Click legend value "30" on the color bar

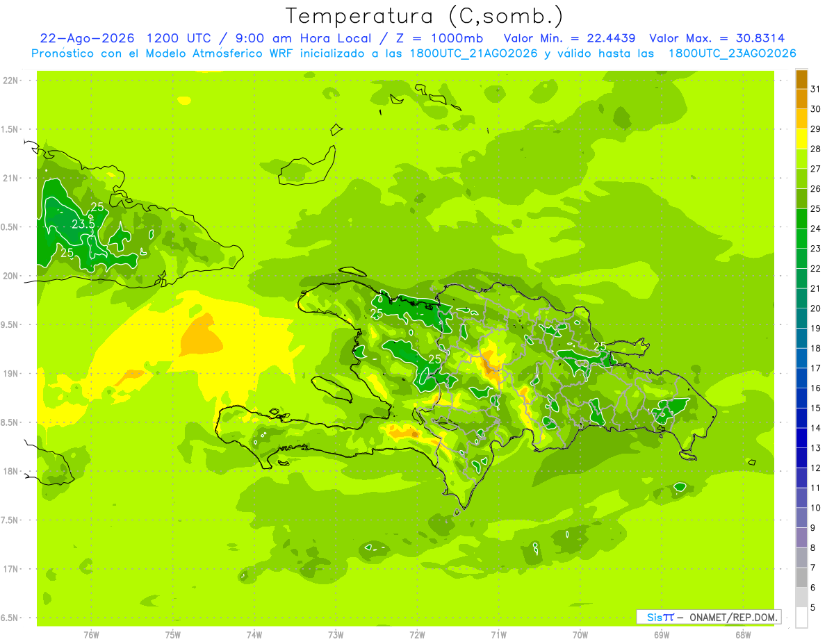point(816,109)
